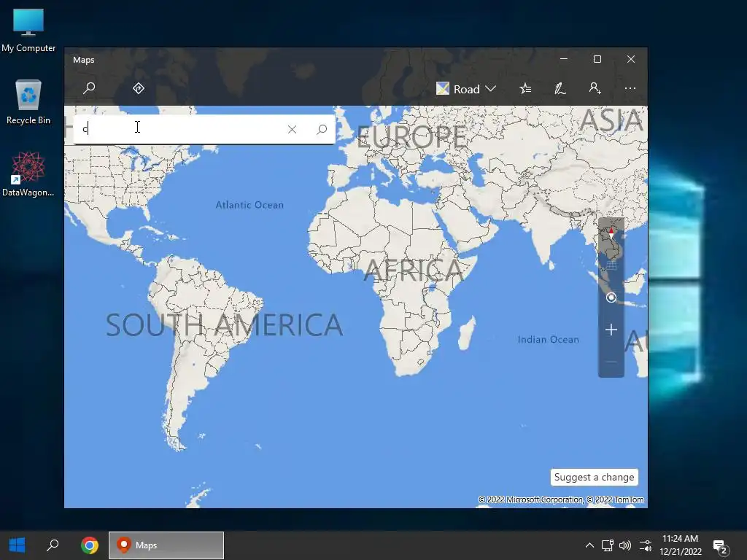This screenshot has height=560, width=747.
Task: Click the Suggest a change button
Action: [594, 477]
